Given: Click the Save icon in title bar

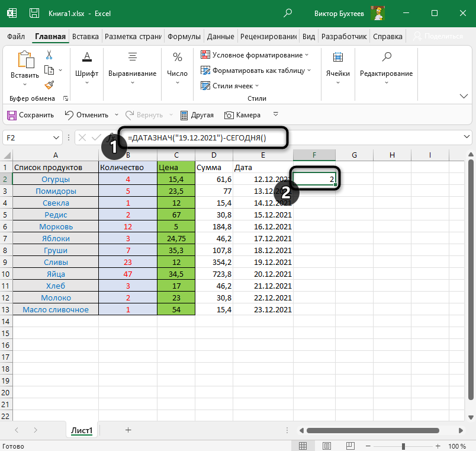Looking at the screenshot, I should coord(34,12).
